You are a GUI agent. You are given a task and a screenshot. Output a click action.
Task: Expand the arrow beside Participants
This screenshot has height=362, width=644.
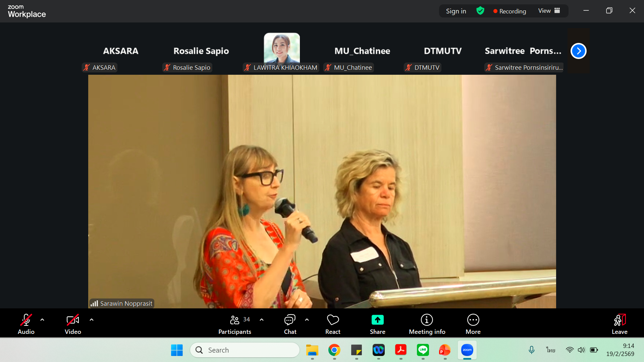[262, 320]
